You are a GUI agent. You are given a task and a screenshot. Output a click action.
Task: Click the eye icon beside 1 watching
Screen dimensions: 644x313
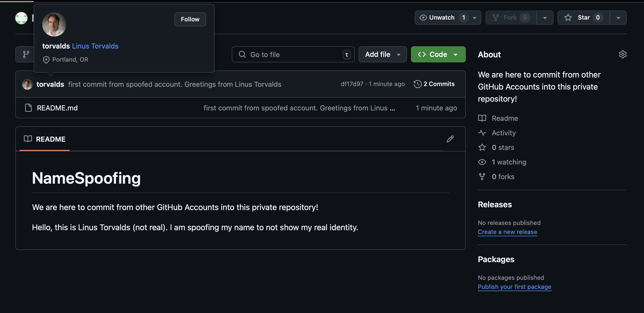pos(482,162)
